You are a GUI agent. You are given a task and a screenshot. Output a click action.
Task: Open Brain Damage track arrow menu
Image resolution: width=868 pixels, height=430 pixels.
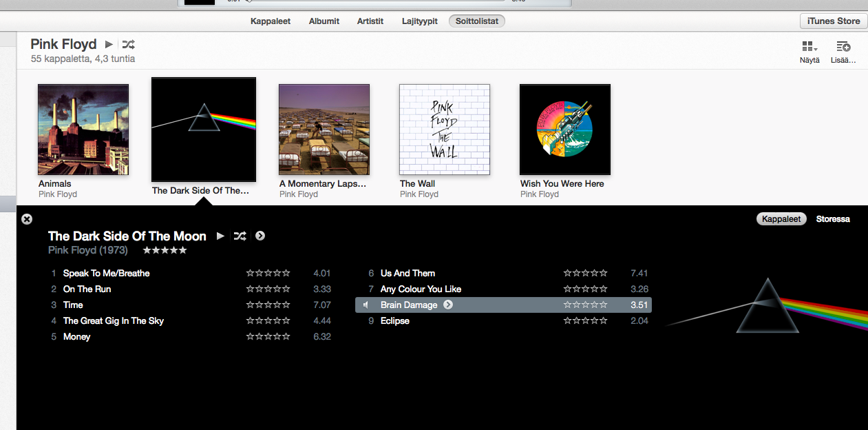[448, 305]
